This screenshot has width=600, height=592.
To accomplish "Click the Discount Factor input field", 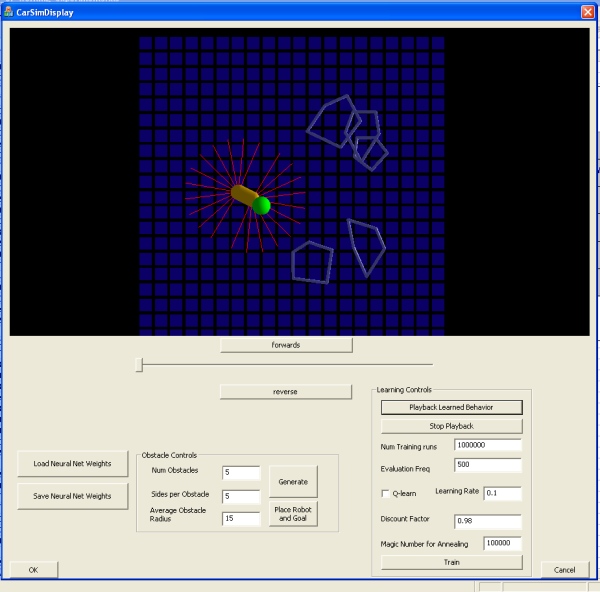I will pos(488,521).
